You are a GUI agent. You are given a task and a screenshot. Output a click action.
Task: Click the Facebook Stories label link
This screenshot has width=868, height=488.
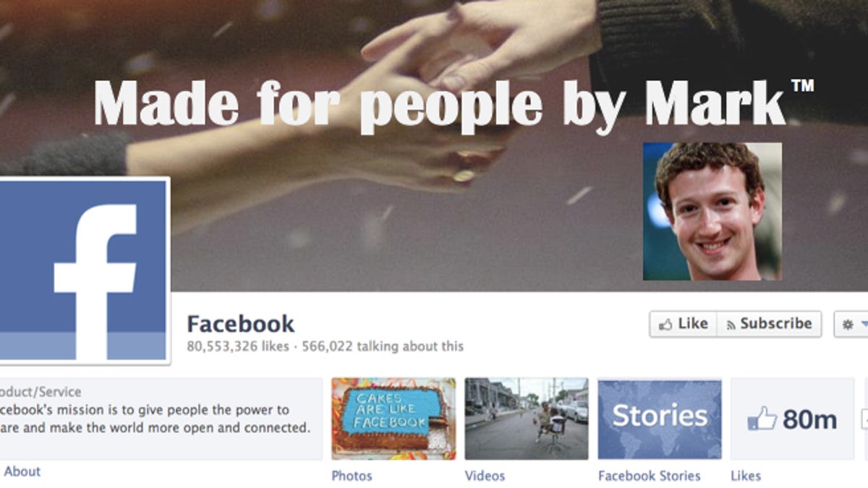[x=649, y=476]
